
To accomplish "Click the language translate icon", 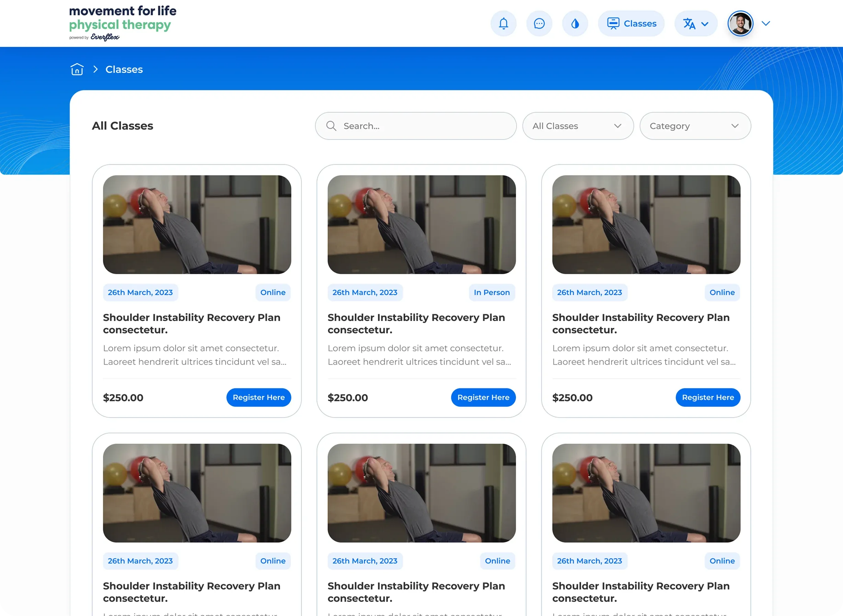I will (x=689, y=23).
